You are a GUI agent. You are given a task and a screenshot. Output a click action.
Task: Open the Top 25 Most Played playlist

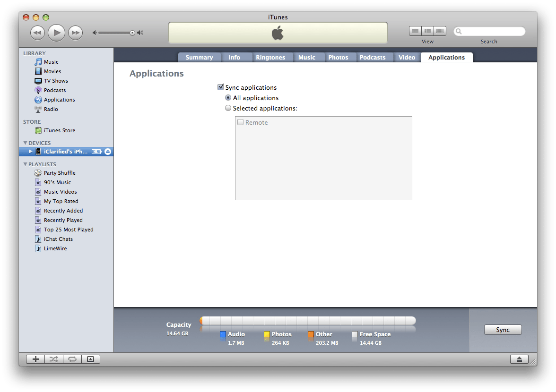[69, 230]
